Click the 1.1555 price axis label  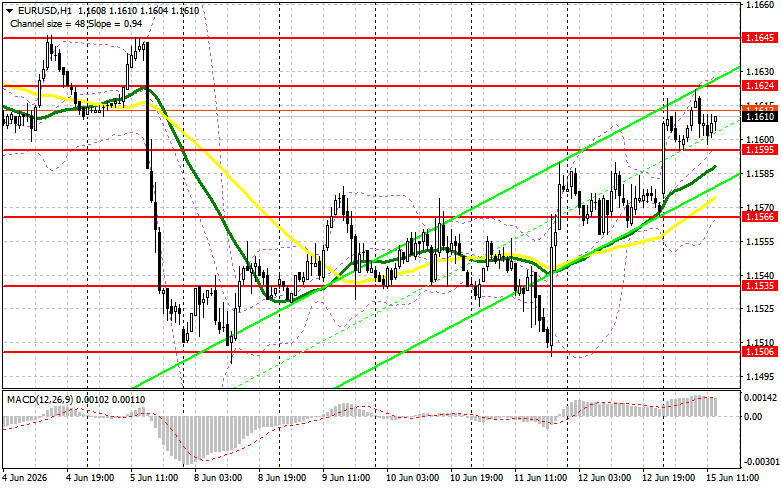tap(760, 242)
